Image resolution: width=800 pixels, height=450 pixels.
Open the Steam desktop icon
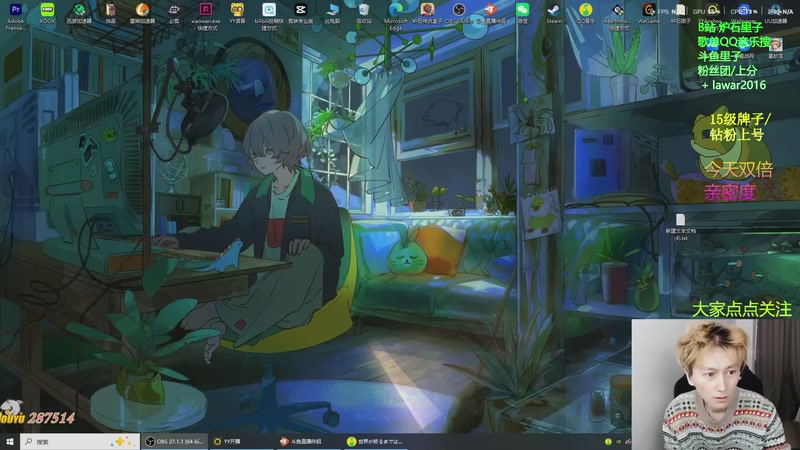pyautogui.click(x=554, y=14)
